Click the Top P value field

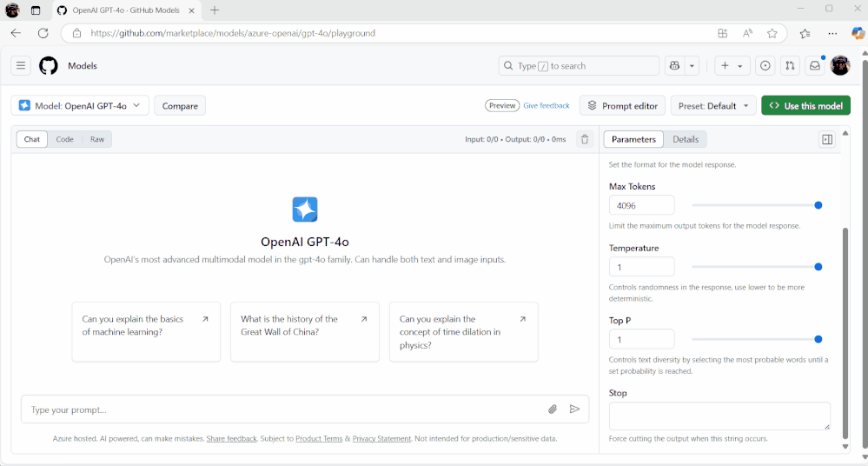[x=641, y=339]
